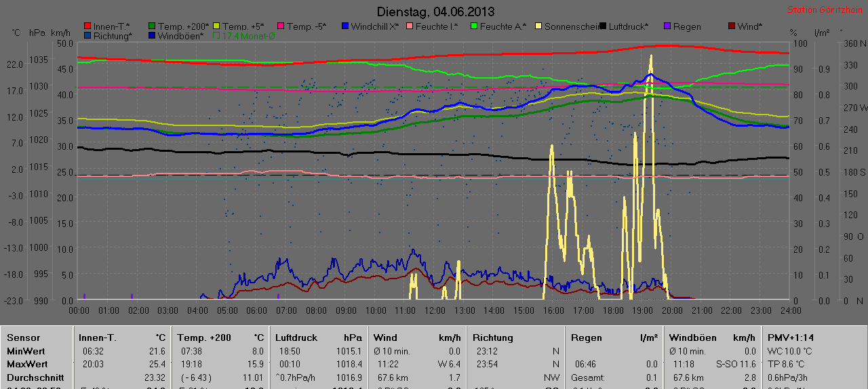The image size is (868, 389).
Task: Click the 'MaxWert' row label
Action: 26,364
